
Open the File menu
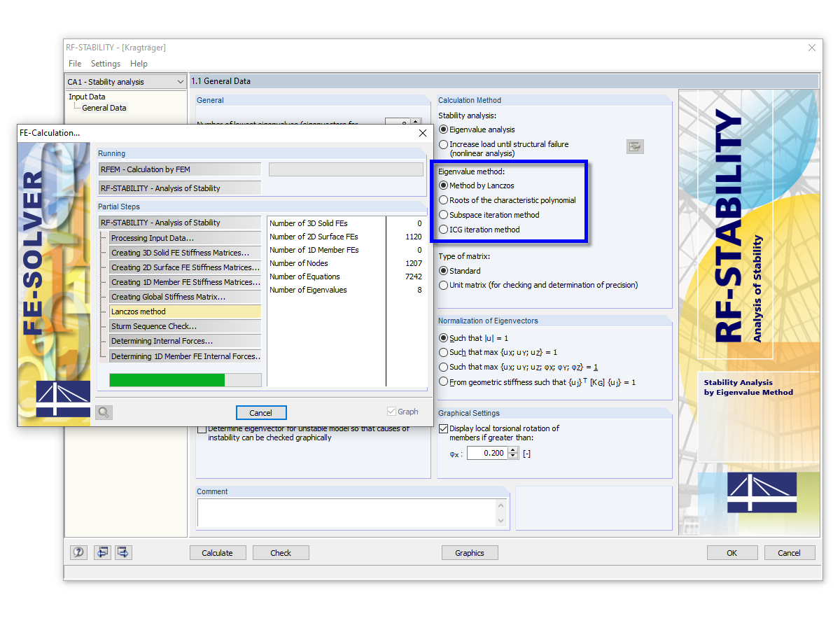[x=74, y=63]
